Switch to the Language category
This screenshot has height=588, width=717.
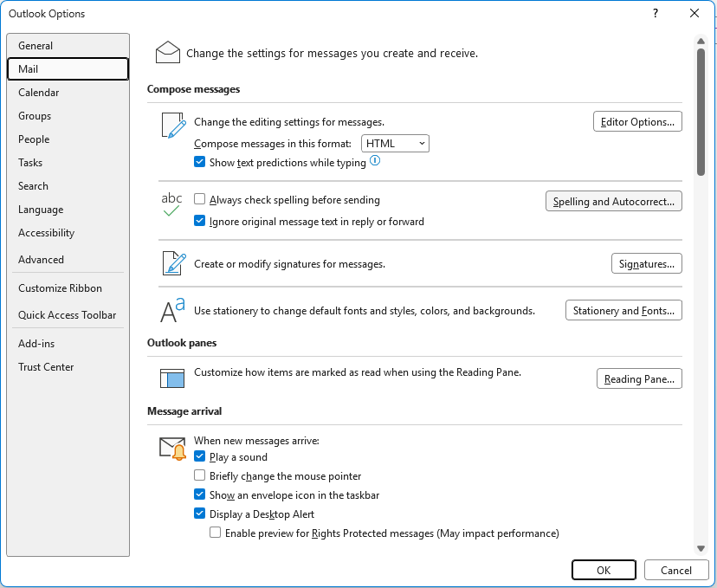click(x=68, y=210)
